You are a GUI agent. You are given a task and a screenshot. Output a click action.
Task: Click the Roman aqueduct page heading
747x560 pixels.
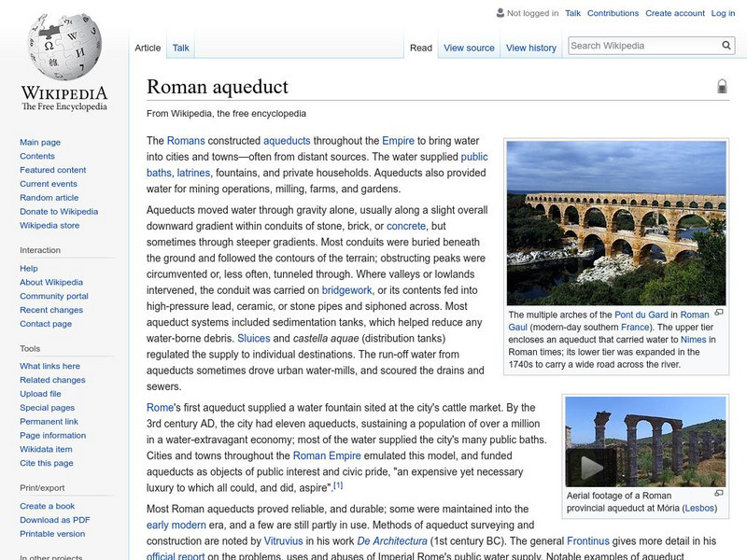coord(218,87)
